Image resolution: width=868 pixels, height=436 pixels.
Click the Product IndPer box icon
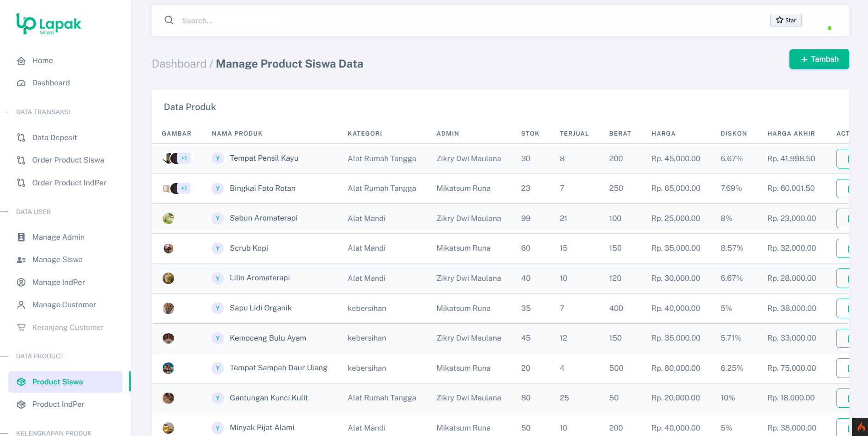tap(21, 404)
